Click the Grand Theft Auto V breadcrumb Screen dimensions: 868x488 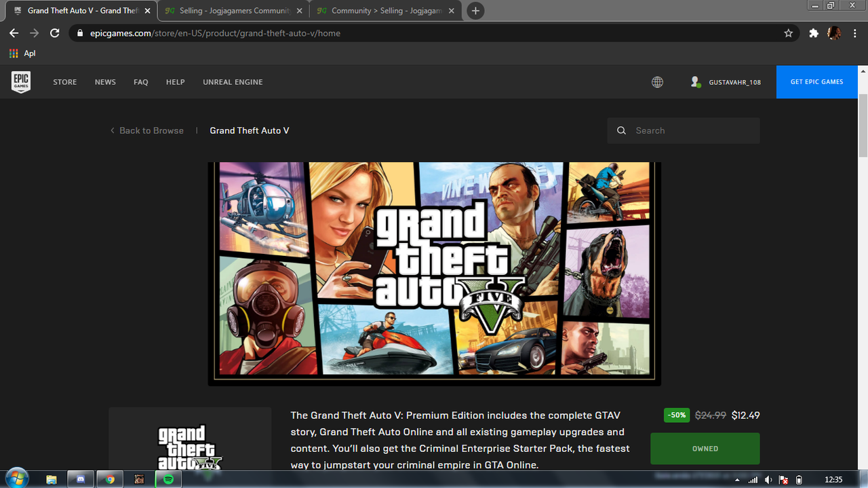click(250, 130)
